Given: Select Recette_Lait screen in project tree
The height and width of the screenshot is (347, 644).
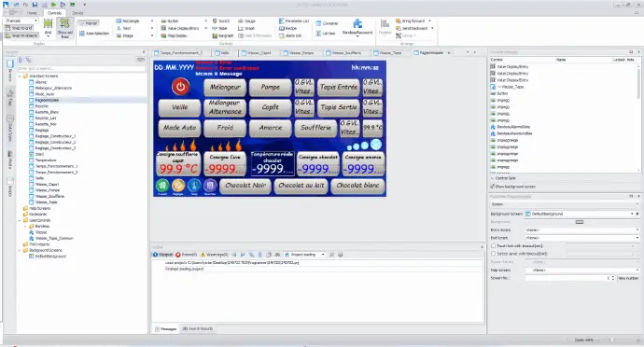Looking at the screenshot, I should pyautogui.click(x=45, y=118).
